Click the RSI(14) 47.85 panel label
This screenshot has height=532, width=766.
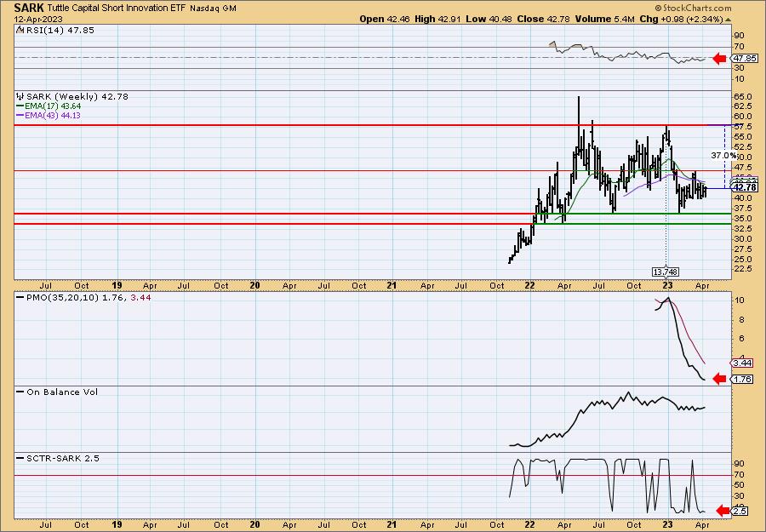tap(60, 30)
